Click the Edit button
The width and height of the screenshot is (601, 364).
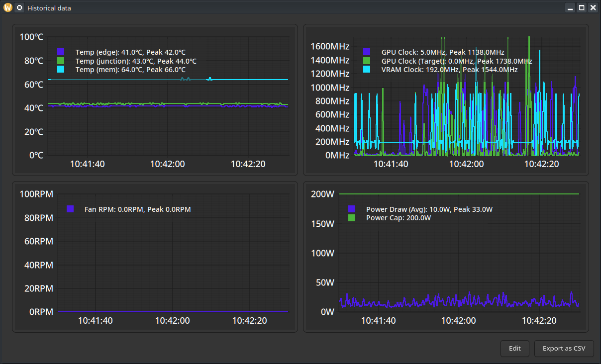514,349
